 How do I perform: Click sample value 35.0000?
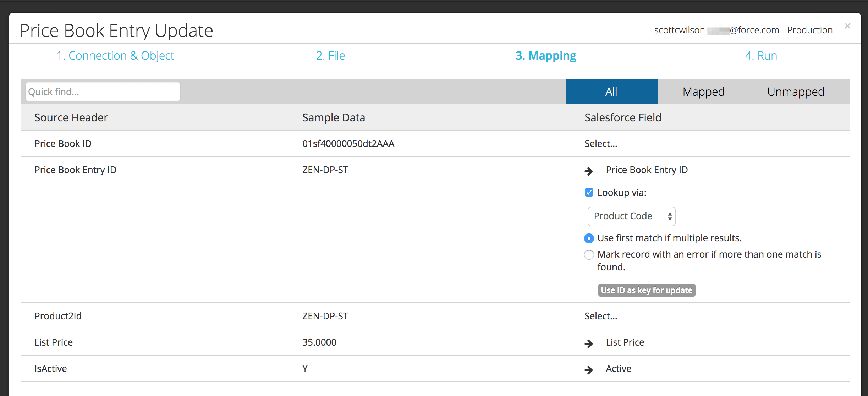(x=319, y=342)
